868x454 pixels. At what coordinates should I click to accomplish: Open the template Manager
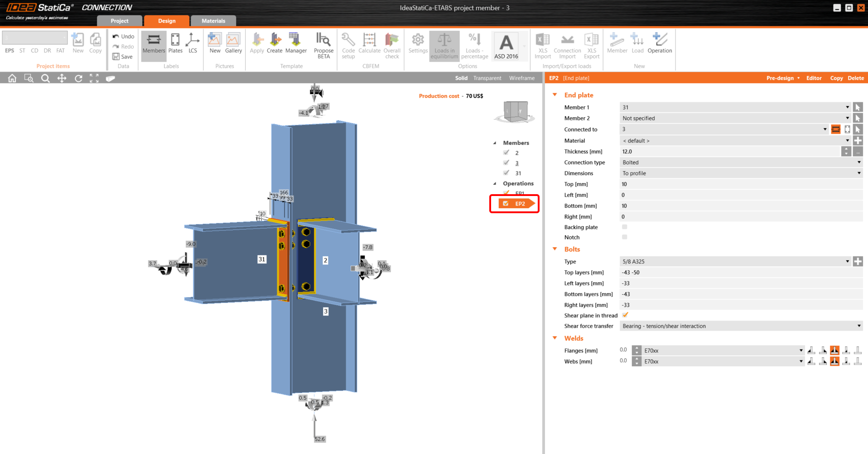click(x=296, y=43)
